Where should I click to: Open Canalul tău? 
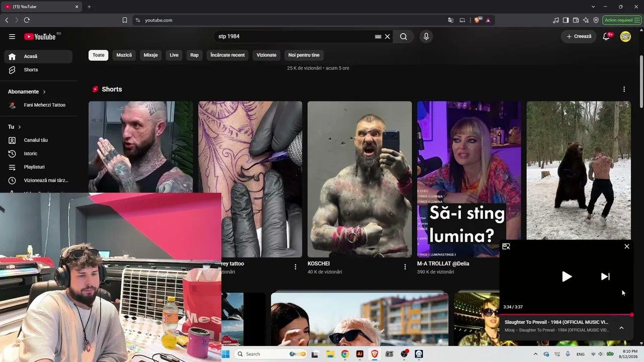[38, 140]
